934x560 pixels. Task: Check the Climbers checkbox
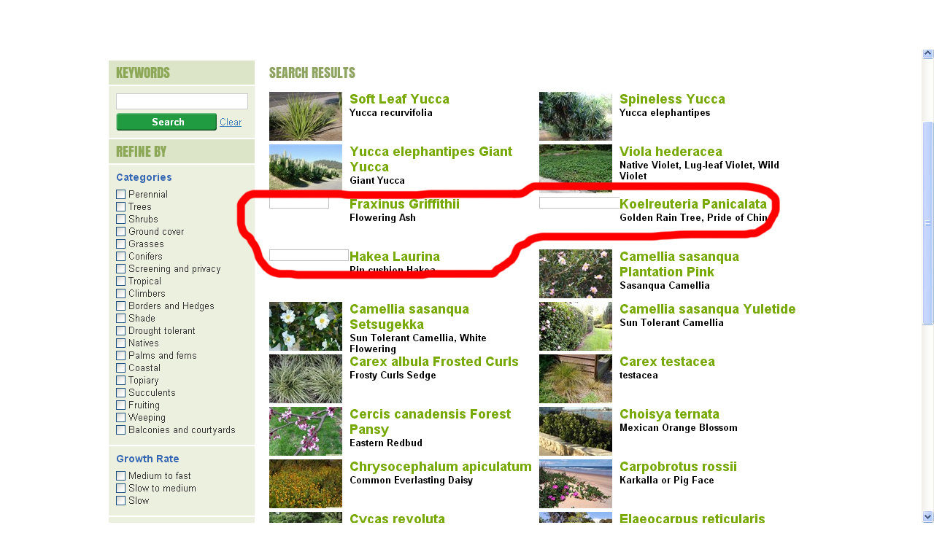(x=120, y=293)
